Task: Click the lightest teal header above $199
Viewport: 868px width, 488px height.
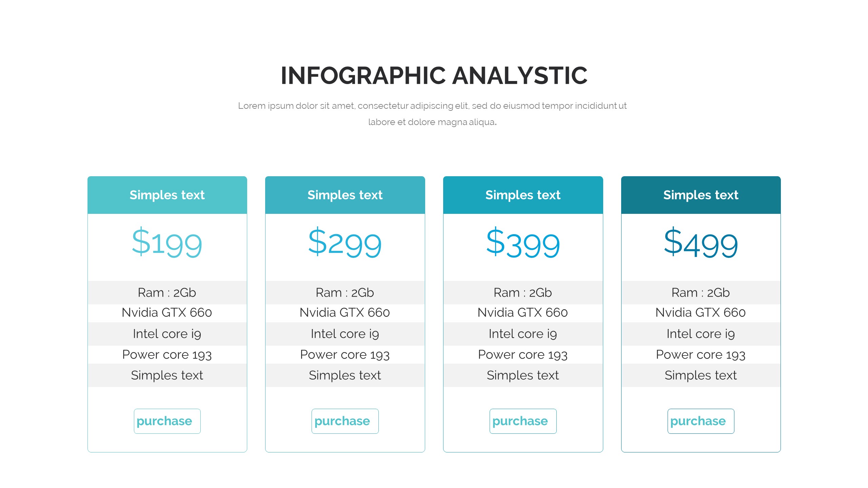Action: click(x=167, y=195)
